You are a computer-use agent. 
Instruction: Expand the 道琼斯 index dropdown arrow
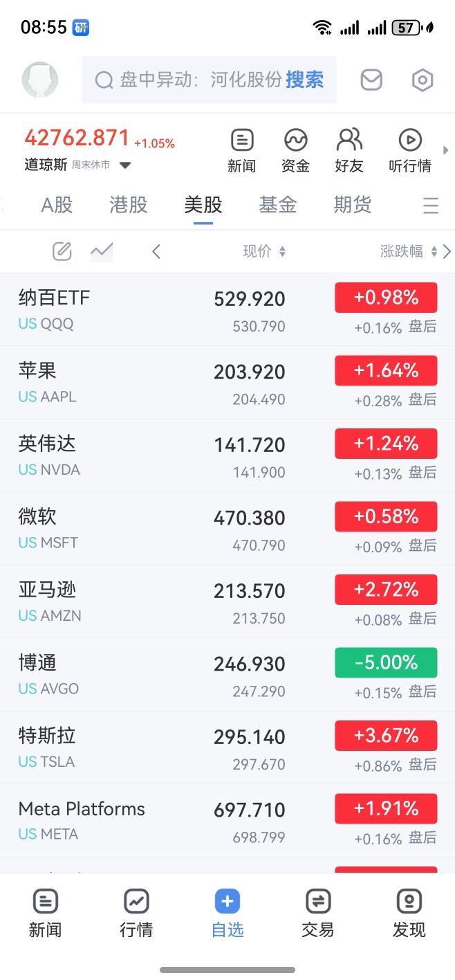(125, 165)
